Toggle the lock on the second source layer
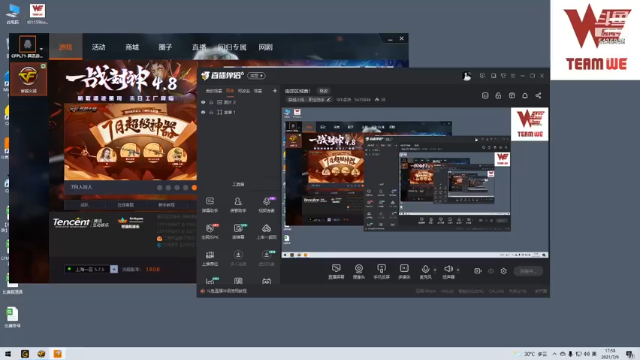640x360 pixels. [211, 112]
